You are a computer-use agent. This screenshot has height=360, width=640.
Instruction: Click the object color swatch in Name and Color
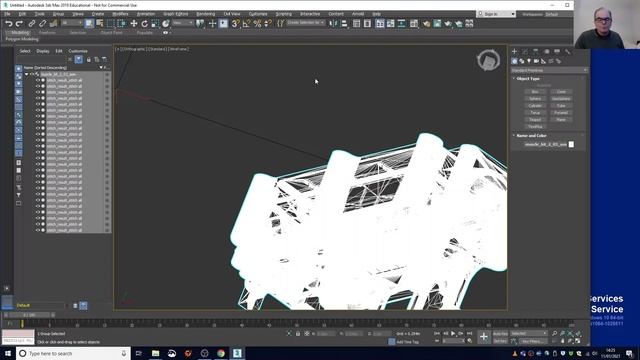(571, 144)
